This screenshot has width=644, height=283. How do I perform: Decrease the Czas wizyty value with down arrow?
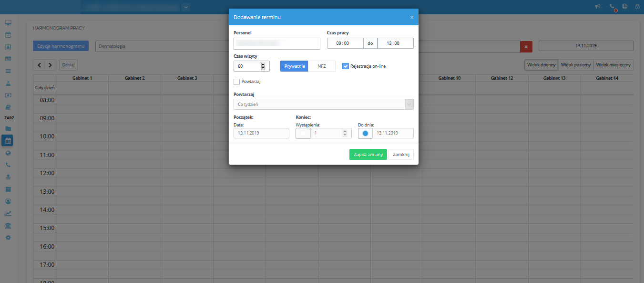[263, 68]
